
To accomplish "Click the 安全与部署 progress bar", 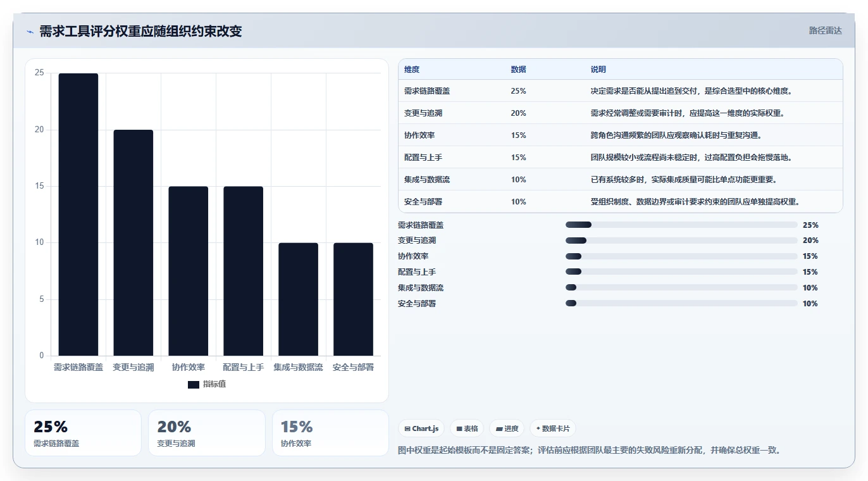I will pos(681,304).
